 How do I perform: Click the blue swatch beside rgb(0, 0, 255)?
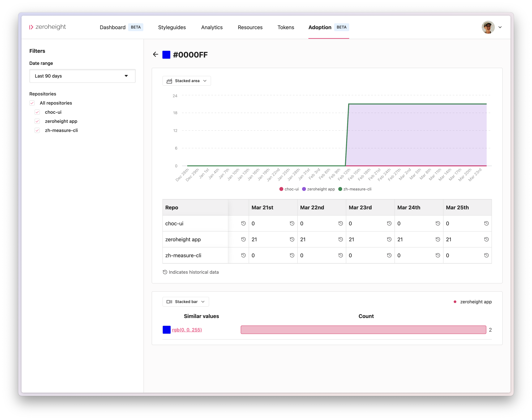click(x=167, y=330)
